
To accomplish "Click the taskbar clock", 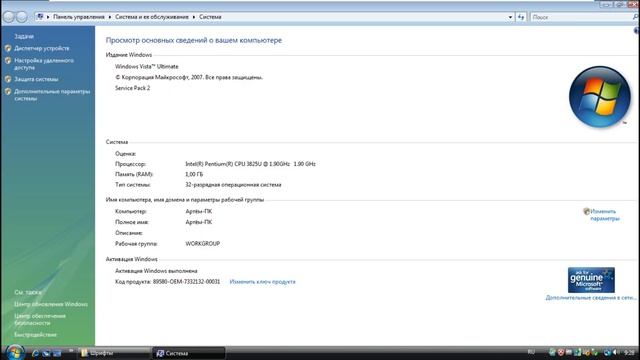I will tap(629, 352).
